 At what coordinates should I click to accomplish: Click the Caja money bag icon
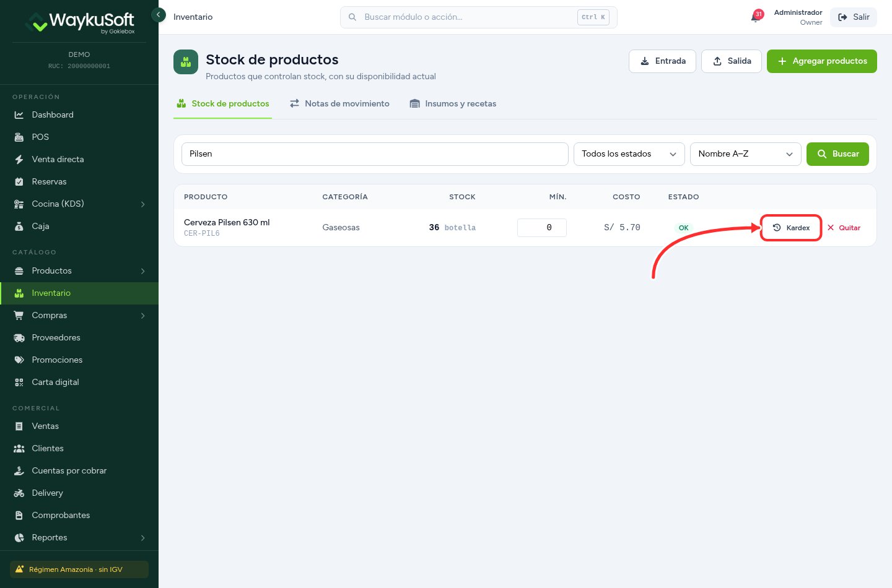(19, 226)
